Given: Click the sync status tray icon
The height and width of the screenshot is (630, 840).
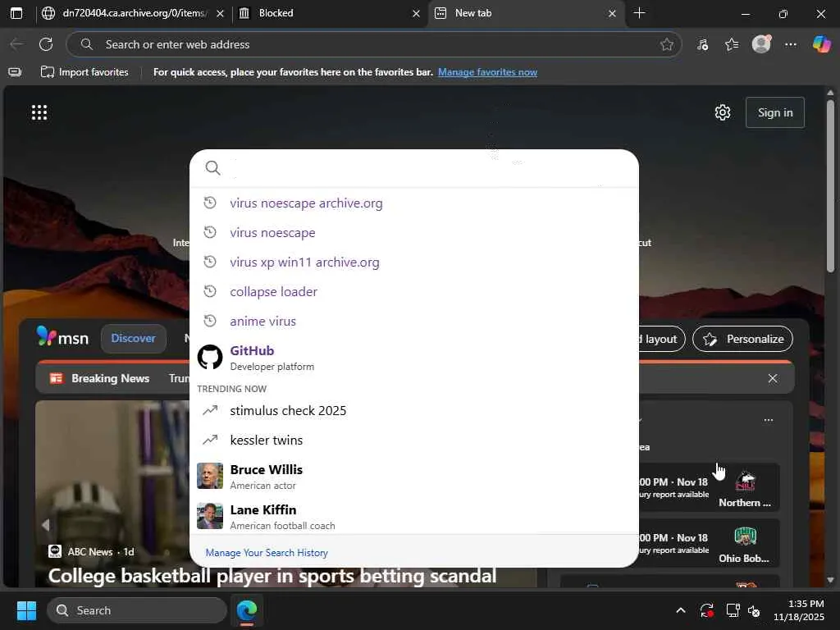Looking at the screenshot, I should pyautogui.click(x=706, y=610).
